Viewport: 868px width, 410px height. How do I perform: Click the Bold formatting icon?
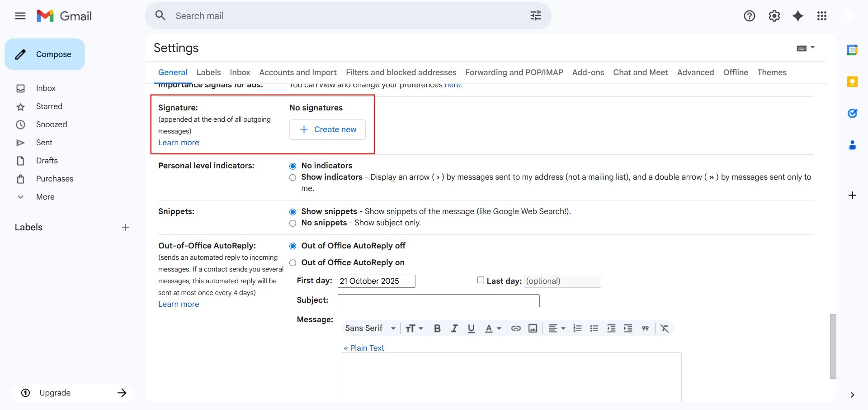pos(437,329)
